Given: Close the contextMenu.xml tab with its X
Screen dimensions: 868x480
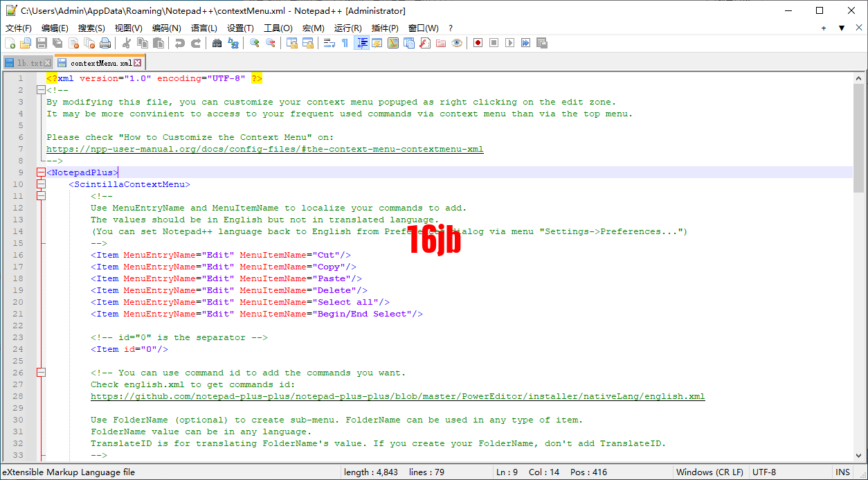Looking at the screenshot, I should point(138,63).
